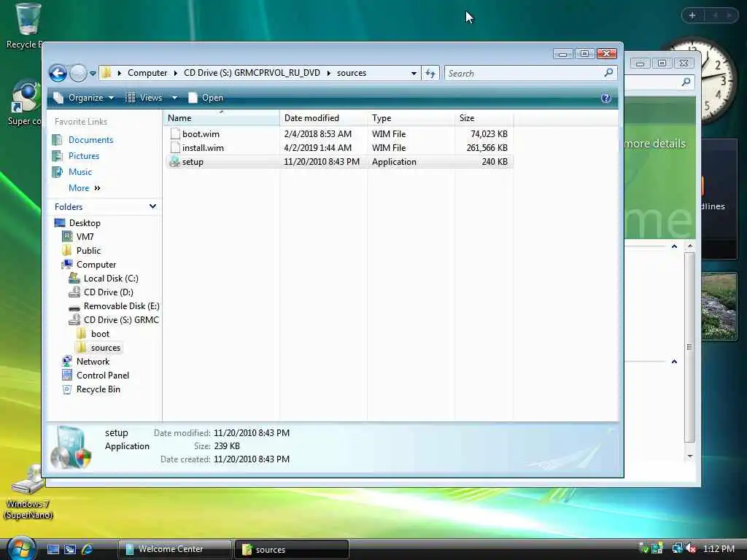Select the install.wim file

pyautogui.click(x=338, y=147)
